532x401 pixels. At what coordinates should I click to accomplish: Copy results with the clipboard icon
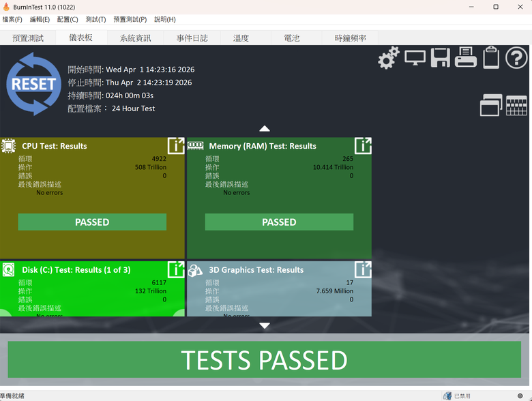(x=491, y=57)
